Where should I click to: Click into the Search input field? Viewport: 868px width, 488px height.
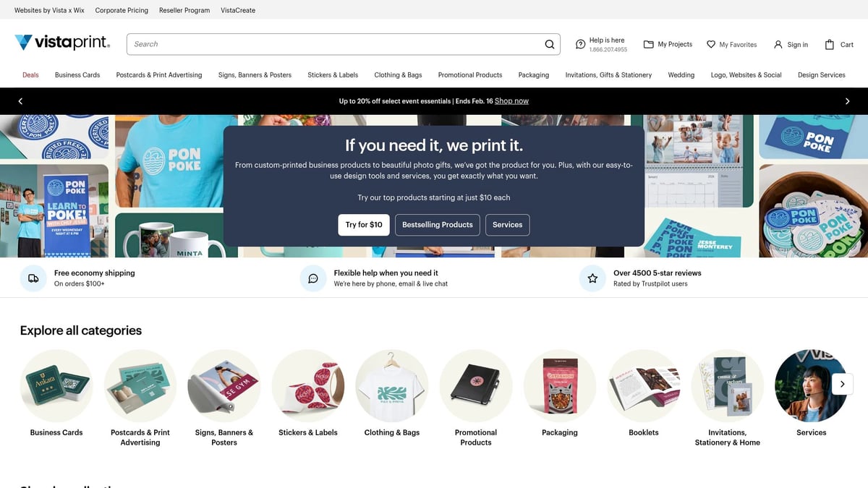coord(333,44)
